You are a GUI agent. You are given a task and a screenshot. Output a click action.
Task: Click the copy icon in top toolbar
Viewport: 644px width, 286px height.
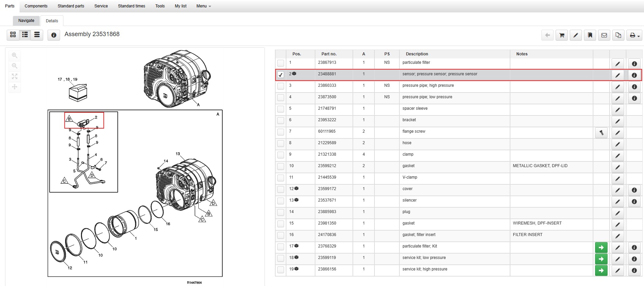pyautogui.click(x=618, y=35)
